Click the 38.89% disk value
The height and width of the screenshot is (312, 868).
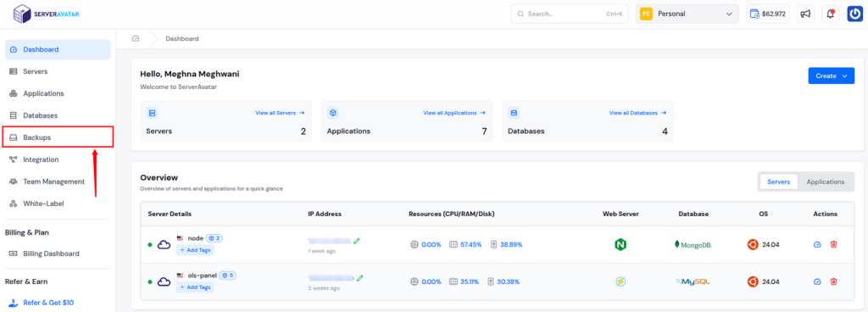point(511,244)
